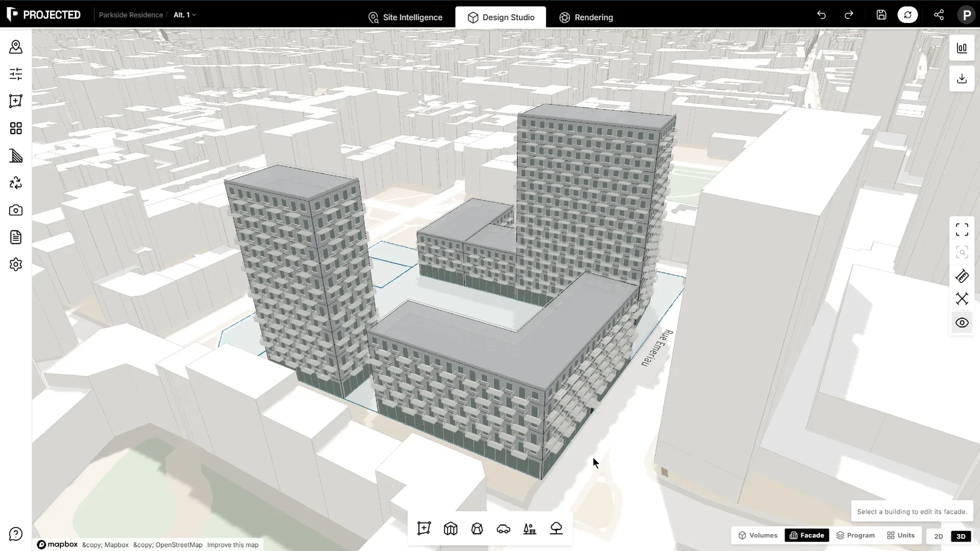Open the parameters sliders panel
This screenshot has height=551, width=980.
(16, 74)
